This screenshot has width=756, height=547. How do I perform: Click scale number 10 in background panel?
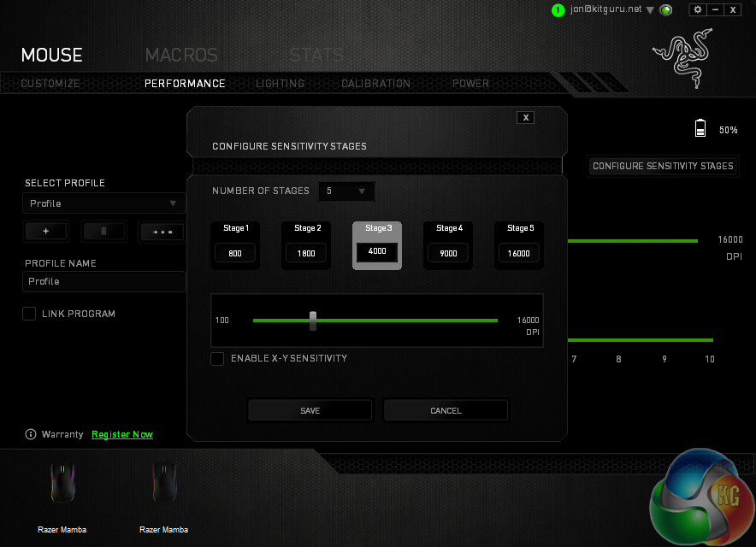tap(710, 359)
